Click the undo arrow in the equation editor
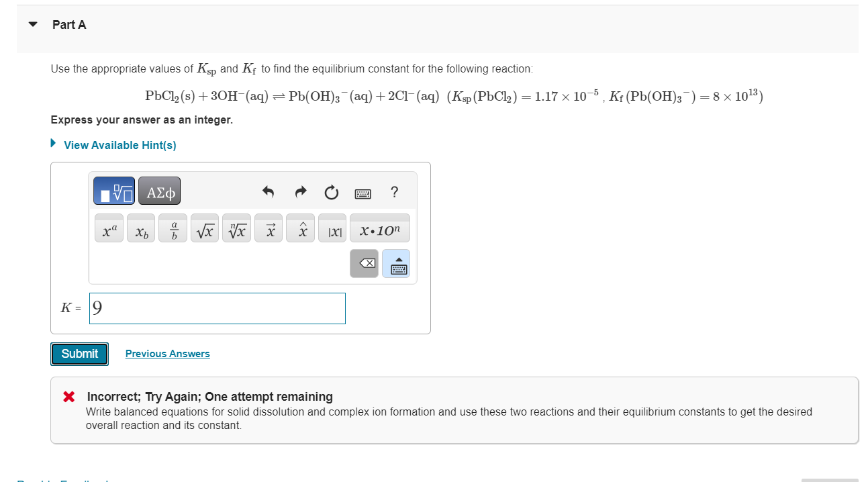 (268, 193)
